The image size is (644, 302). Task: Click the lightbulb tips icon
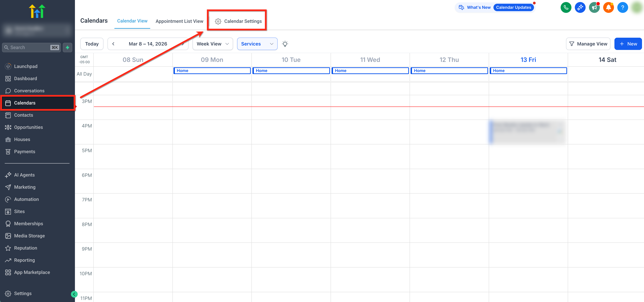[x=285, y=44]
